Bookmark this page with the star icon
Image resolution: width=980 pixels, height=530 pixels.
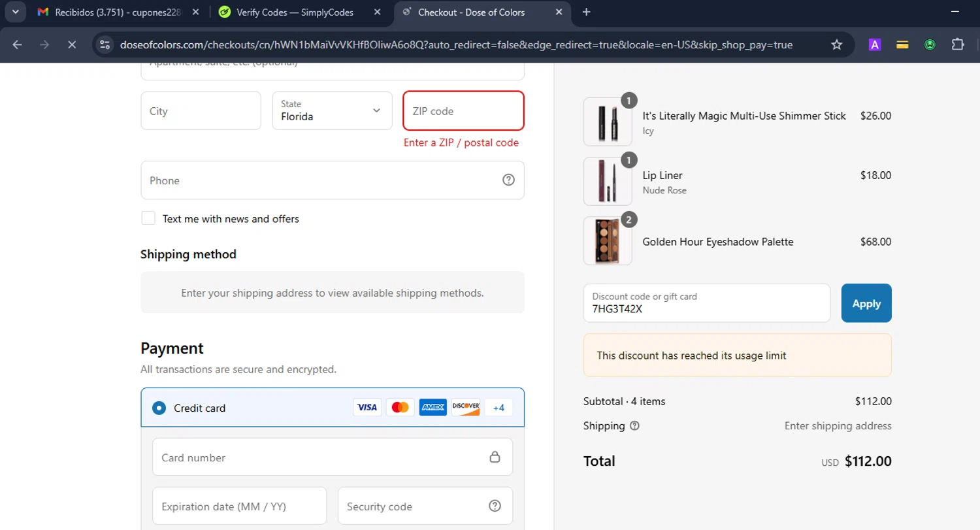[836, 44]
